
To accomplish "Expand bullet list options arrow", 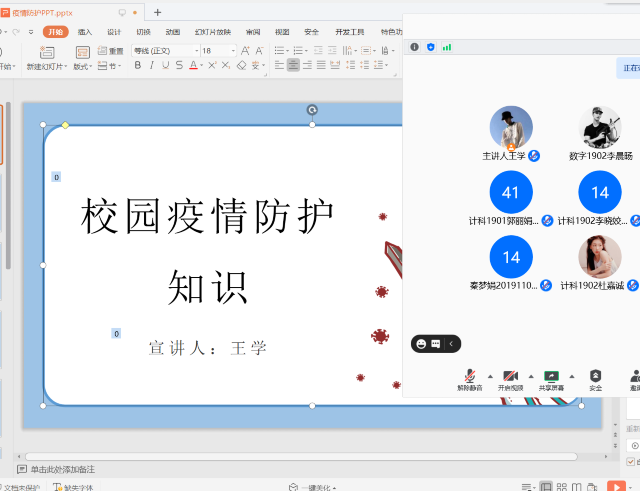I will click(287, 51).
